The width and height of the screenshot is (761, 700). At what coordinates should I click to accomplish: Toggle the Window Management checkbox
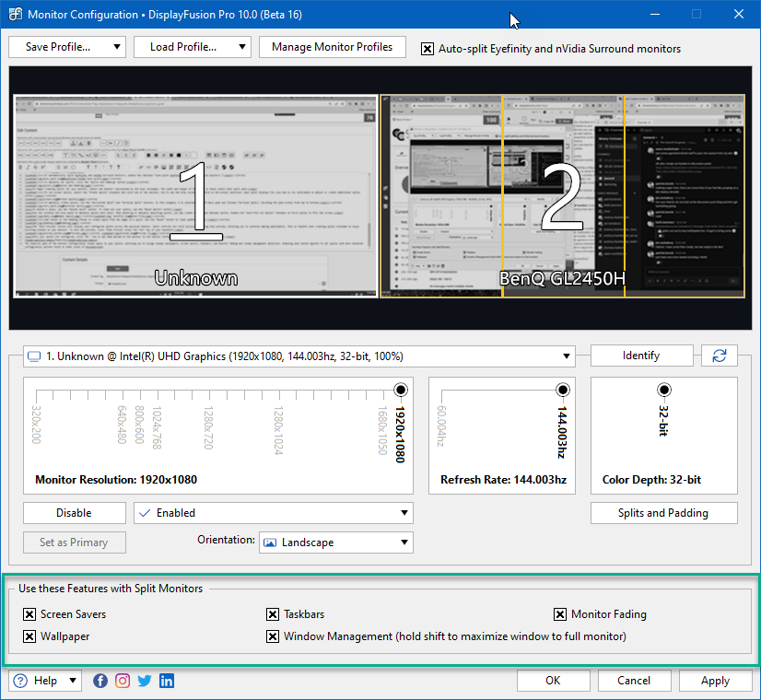pyautogui.click(x=273, y=636)
